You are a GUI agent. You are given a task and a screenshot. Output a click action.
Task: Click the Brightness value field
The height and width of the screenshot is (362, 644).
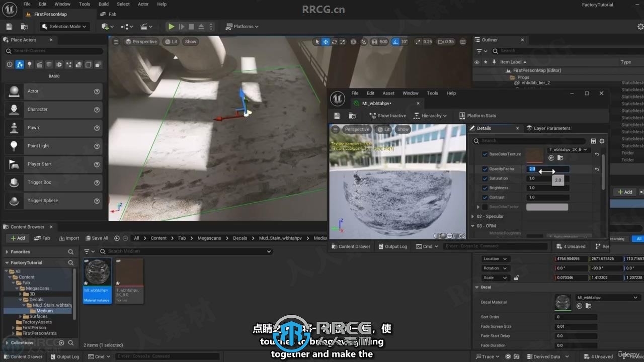(548, 188)
